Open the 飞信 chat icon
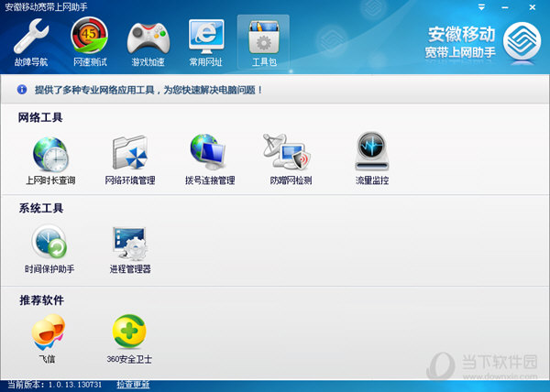Screen dimensions: 550x392 click(49, 332)
